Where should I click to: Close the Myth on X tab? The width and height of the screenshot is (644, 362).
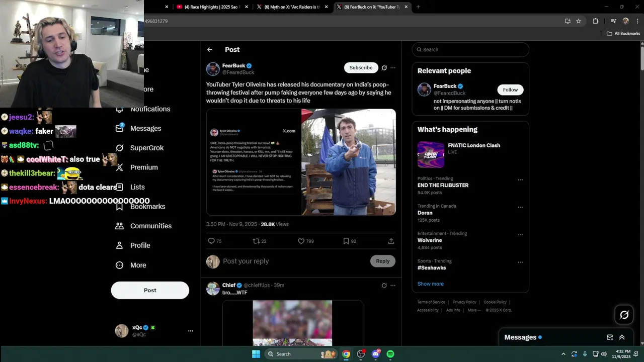[327, 7]
